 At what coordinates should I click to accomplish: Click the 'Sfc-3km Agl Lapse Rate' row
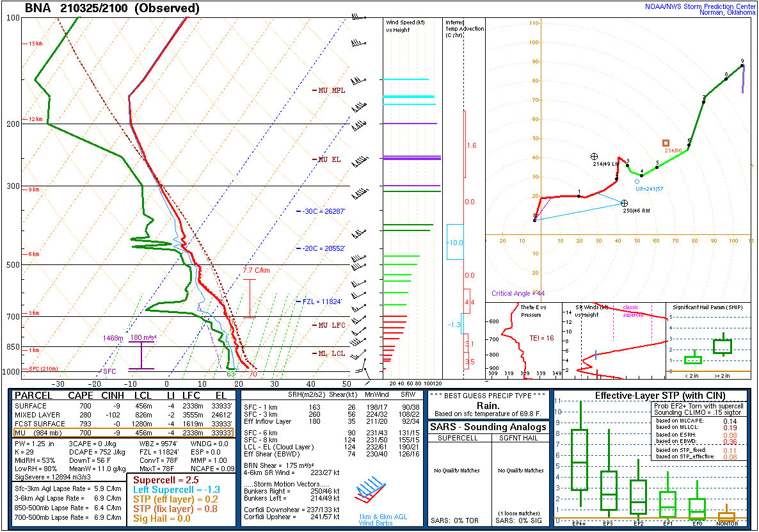coord(68,488)
